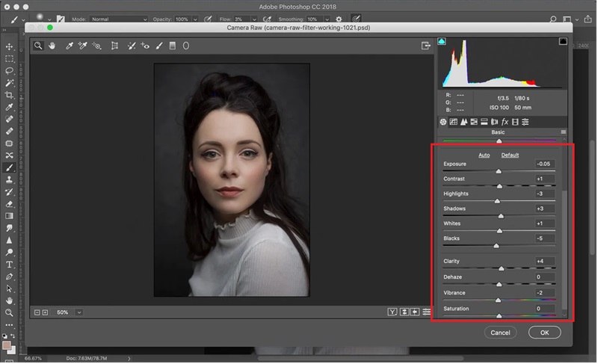Click the Photoshop search icon
The image size is (598, 364).
tap(553, 19)
